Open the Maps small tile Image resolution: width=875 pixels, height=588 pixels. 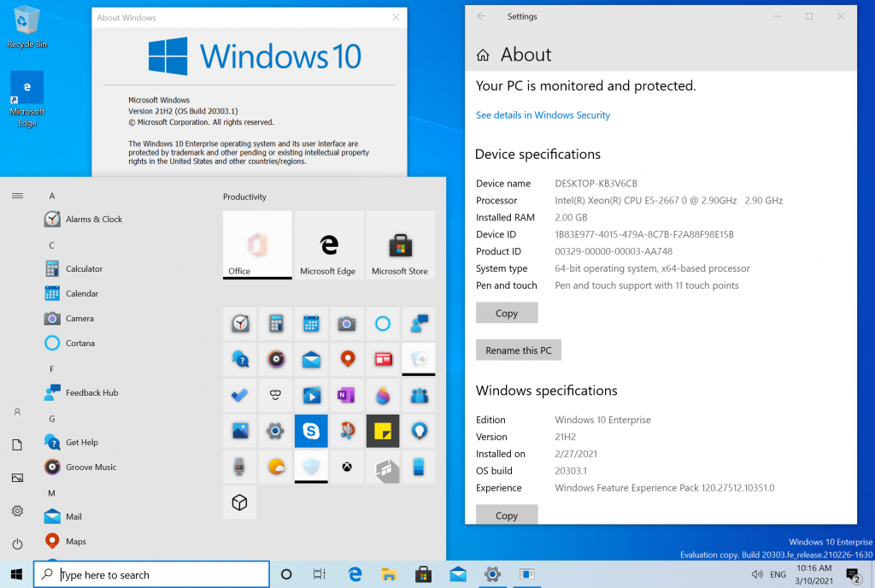[x=347, y=359]
